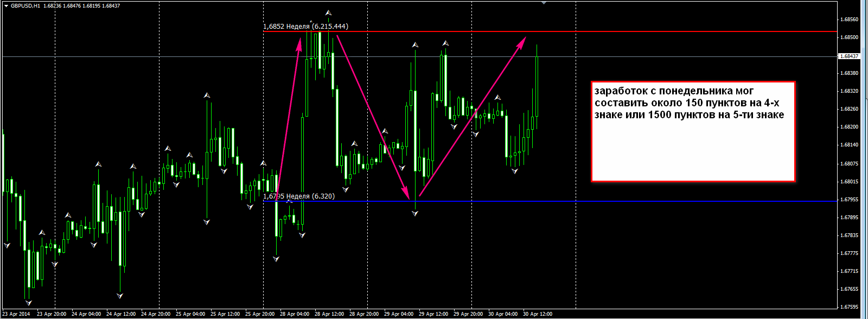Click the 29 Apr 20:00 time label
Screen dimensions: 868x319
pos(468,314)
